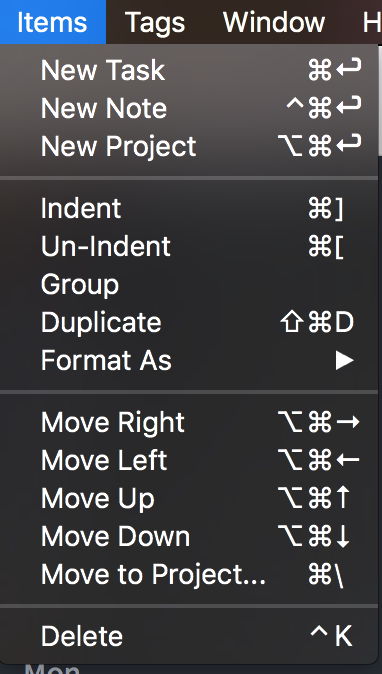Image resolution: width=382 pixels, height=674 pixels.
Task: Create a New Project from menu
Action: [189, 146]
